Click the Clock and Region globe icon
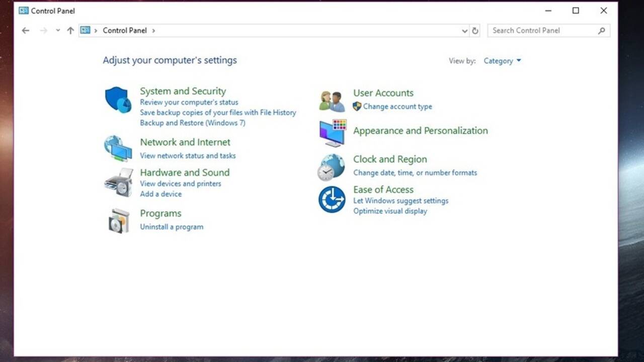Viewport: 644px width, 362px height. [x=331, y=167]
